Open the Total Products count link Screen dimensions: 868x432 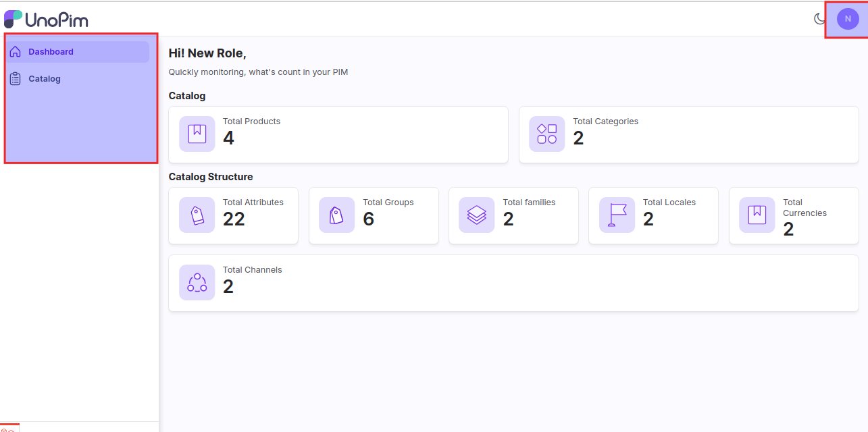click(228, 138)
